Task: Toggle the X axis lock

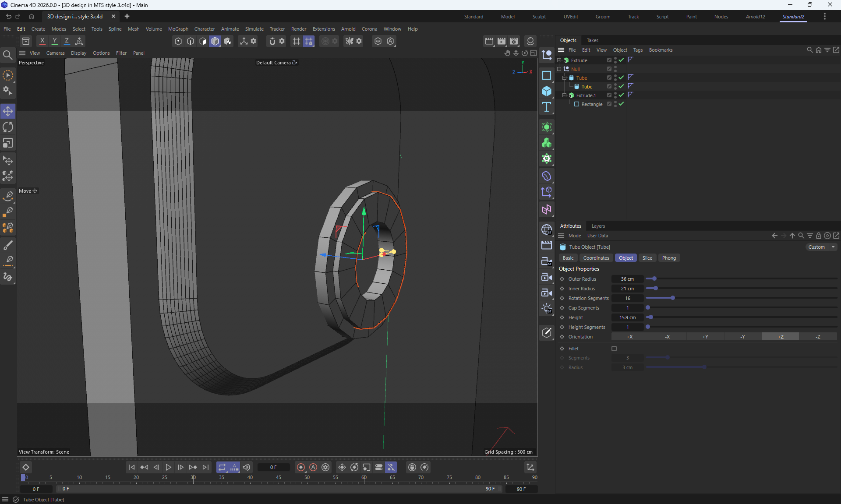Action: click(x=42, y=41)
